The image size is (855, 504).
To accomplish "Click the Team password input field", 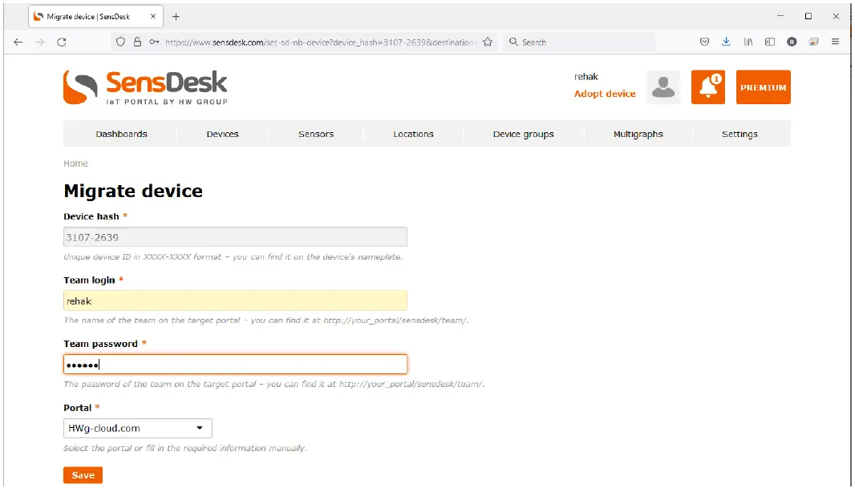I will [235, 365].
